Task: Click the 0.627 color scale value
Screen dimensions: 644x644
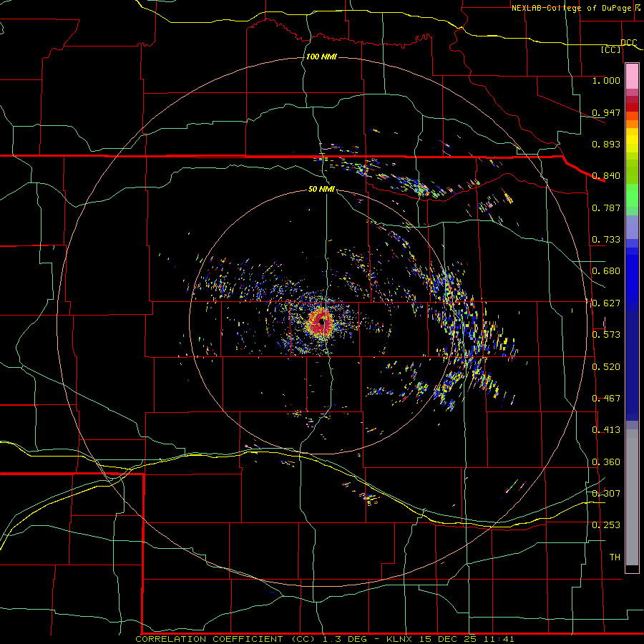Action: click(606, 303)
